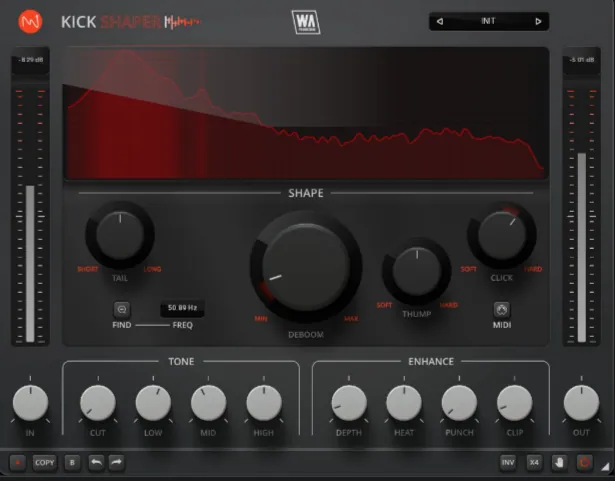Open the INT preset name display
The width and height of the screenshot is (615, 481).
(x=489, y=21)
